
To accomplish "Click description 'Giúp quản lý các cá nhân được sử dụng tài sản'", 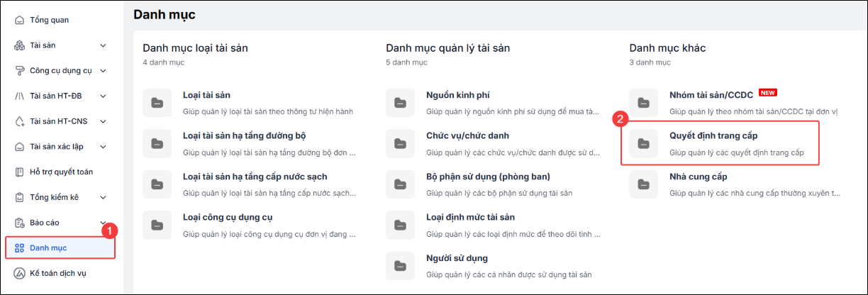I will (509, 274).
